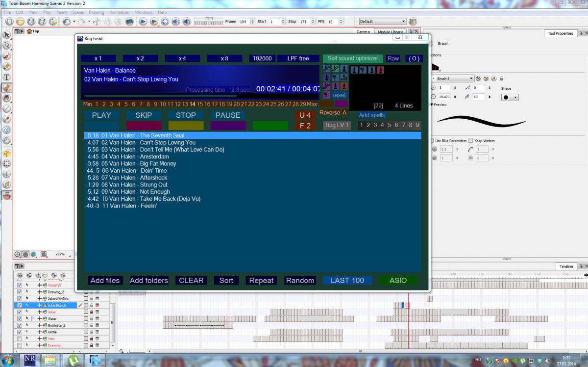Click the PLAY button in Bug head
This screenshot has height=367, width=588.
click(101, 115)
